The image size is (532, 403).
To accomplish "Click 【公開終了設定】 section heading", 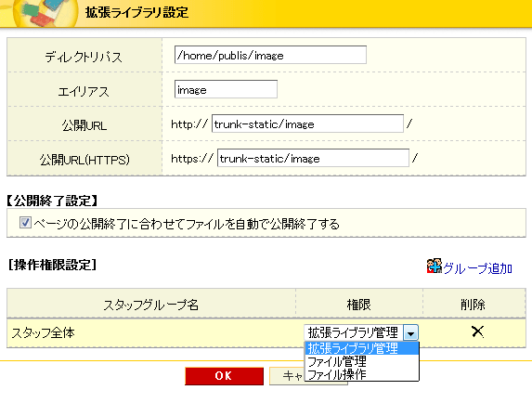I will pos(52,201).
